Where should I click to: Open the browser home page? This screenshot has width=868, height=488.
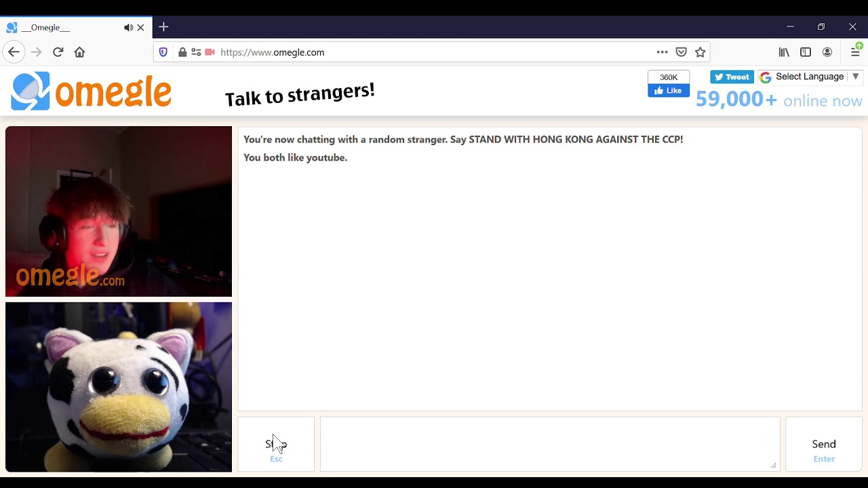(x=79, y=52)
